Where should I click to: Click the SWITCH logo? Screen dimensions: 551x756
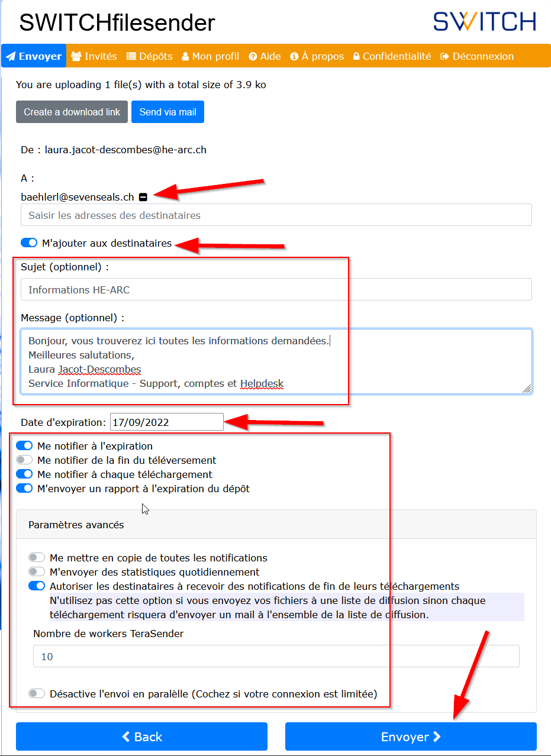tap(485, 22)
